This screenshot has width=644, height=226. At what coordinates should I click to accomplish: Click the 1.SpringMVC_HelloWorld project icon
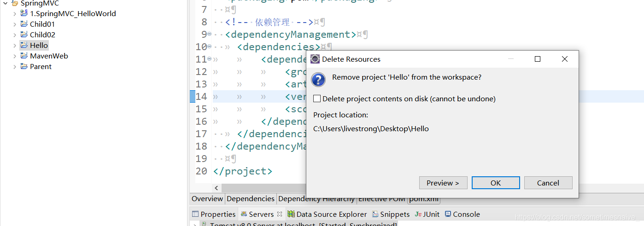[24, 13]
